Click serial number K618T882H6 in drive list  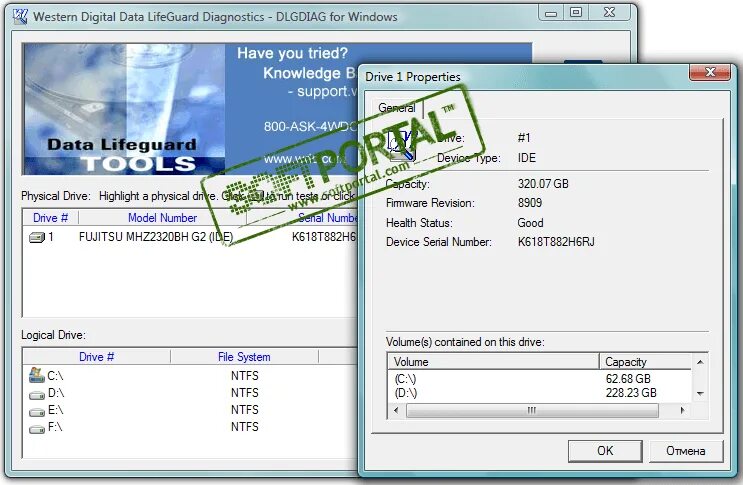324,237
